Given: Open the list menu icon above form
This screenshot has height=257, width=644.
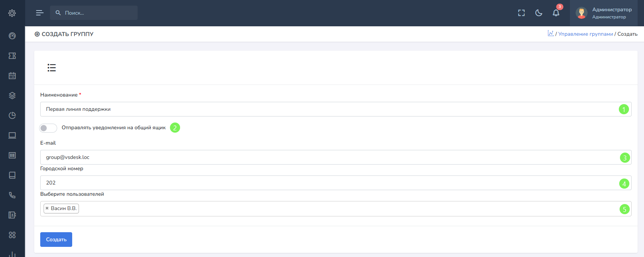Looking at the screenshot, I should [52, 68].
